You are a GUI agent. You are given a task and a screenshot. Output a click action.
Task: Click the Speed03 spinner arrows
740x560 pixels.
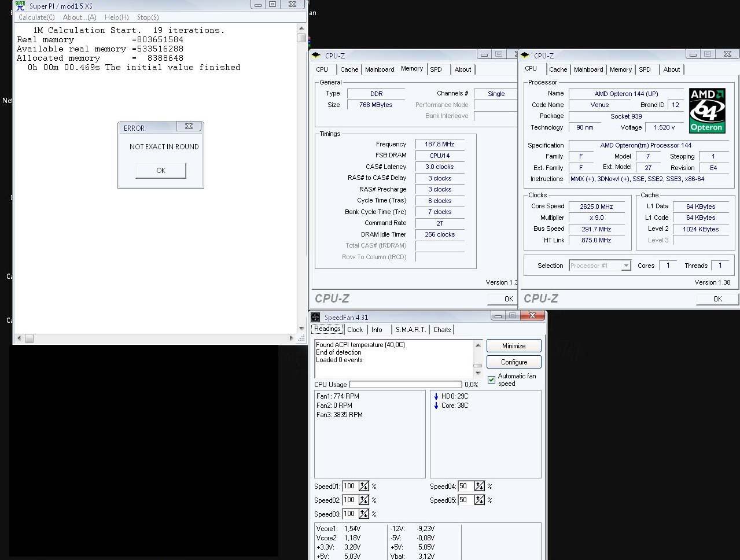[364, 514]
